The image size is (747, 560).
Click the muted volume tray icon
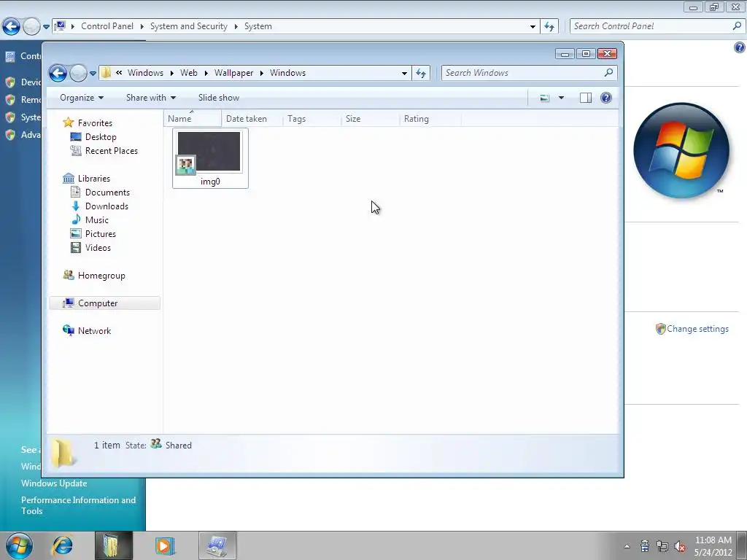pyautogui.click(x=680, y=546)
